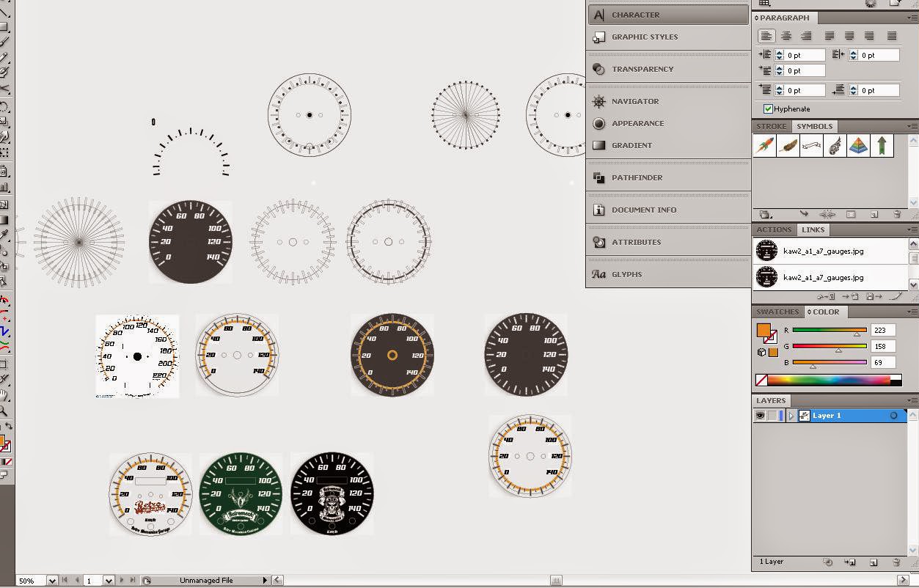Select the green arrow symbol

(x=882, y=145)
